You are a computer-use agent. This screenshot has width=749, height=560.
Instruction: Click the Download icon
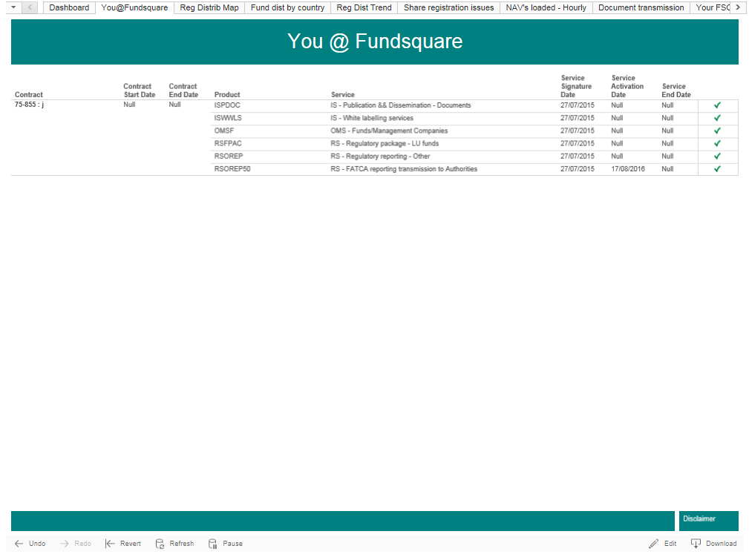click(x=696, y=544)
